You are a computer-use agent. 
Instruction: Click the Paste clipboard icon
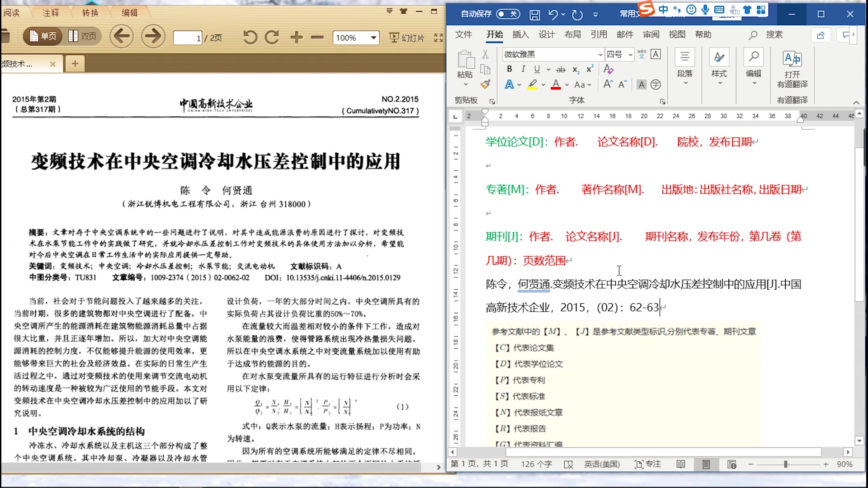[x=465, y=59]
